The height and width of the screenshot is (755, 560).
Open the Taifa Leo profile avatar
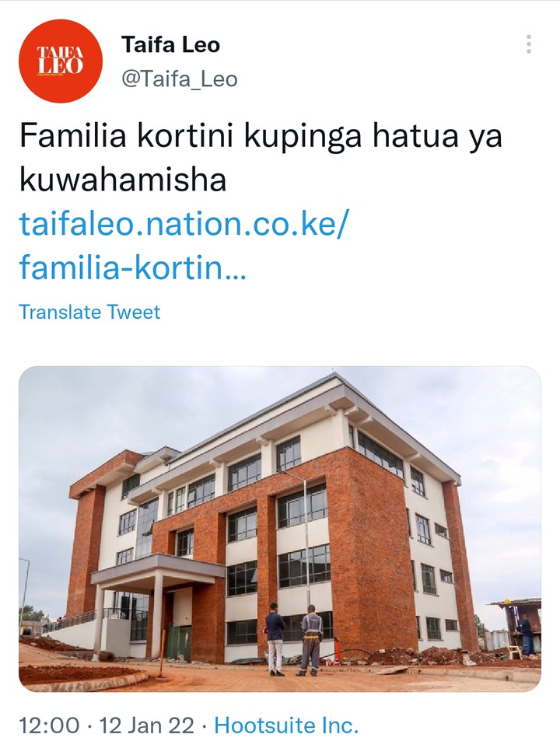[x=60, y=61]
